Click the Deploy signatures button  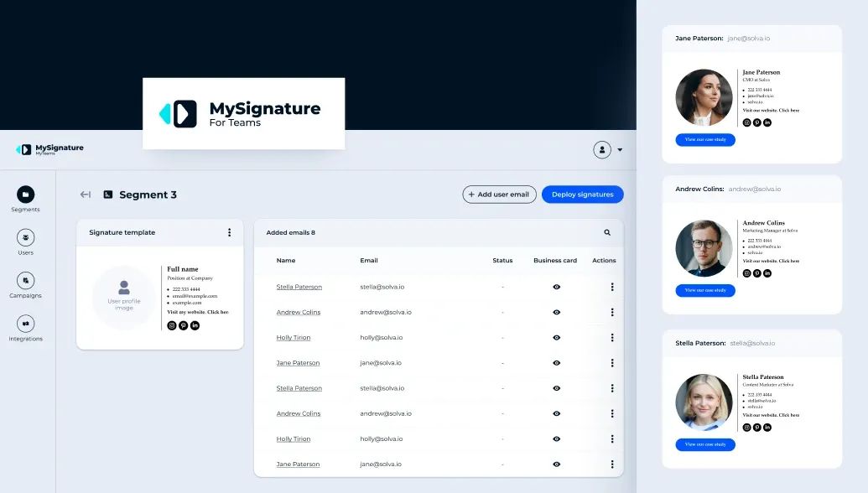[x=582, y=195]
